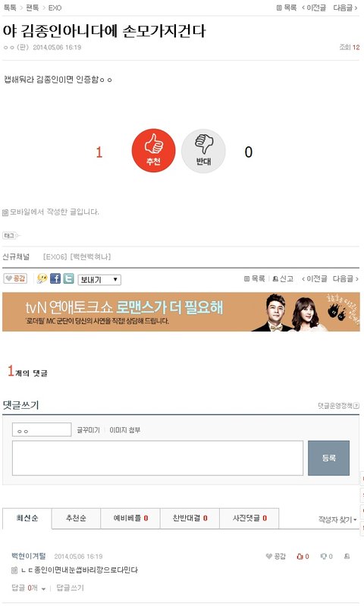Click the heart 공감 button below tags

[x=15, y=278]
